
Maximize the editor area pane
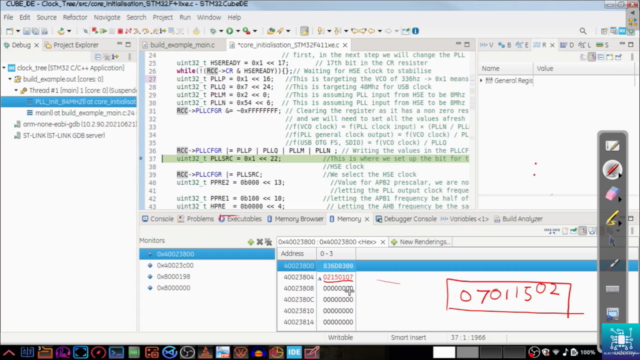click(467, 44)
